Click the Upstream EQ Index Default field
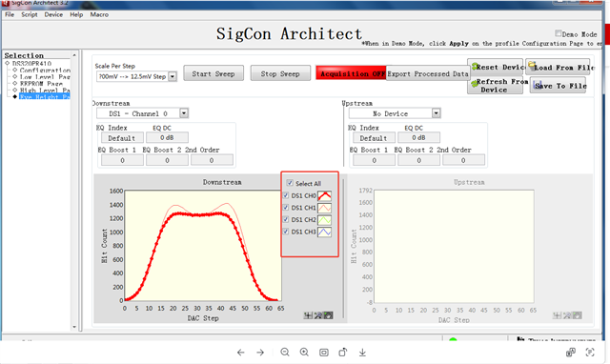 point(374,137)
